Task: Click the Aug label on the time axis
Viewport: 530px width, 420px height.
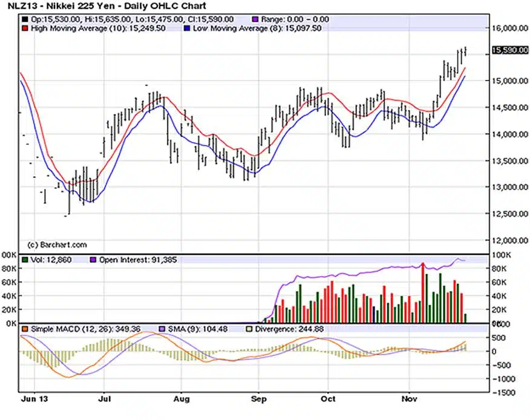Action: point(181,400)
